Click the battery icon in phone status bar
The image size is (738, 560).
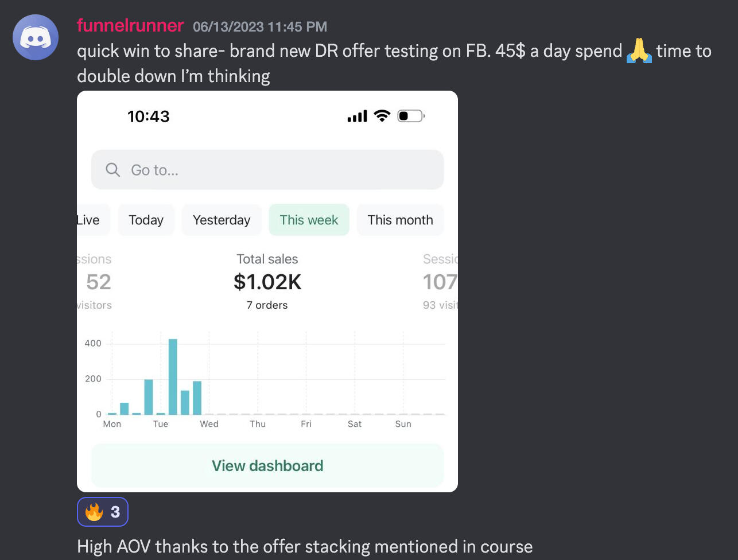410,116
